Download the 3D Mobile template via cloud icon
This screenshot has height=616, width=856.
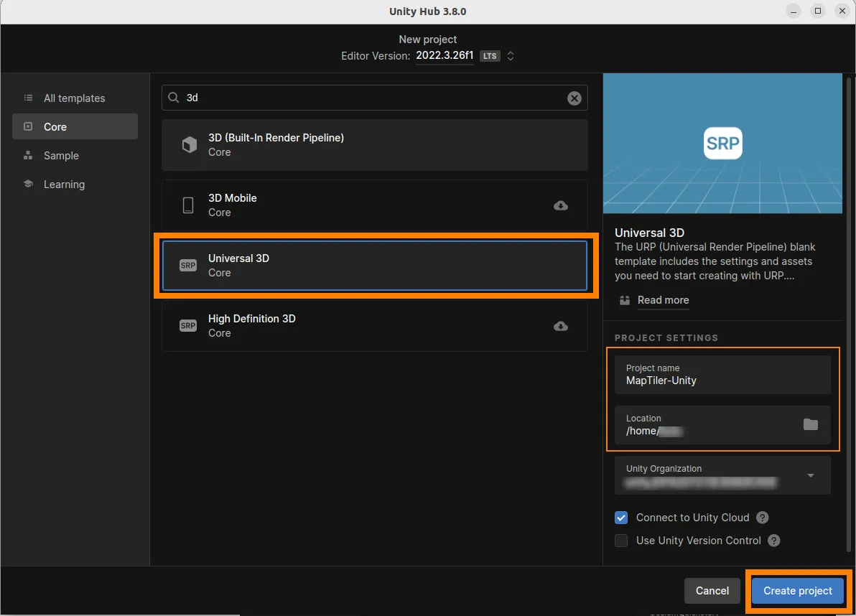(561, 206)
